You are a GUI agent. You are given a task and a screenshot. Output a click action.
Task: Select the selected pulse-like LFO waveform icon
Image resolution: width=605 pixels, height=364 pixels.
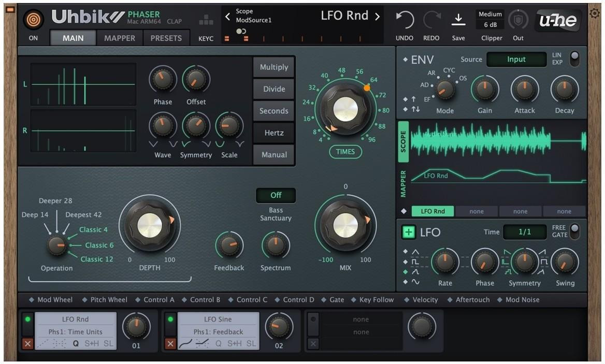point(415,272)
